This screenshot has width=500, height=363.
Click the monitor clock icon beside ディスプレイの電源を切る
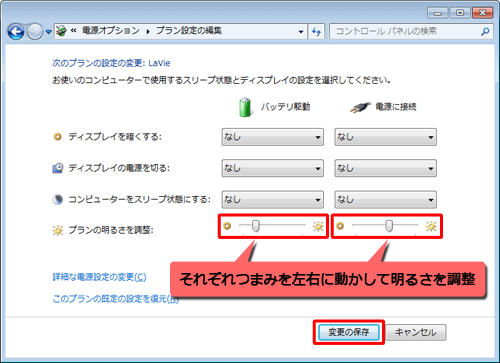click(x=58, y=168)
